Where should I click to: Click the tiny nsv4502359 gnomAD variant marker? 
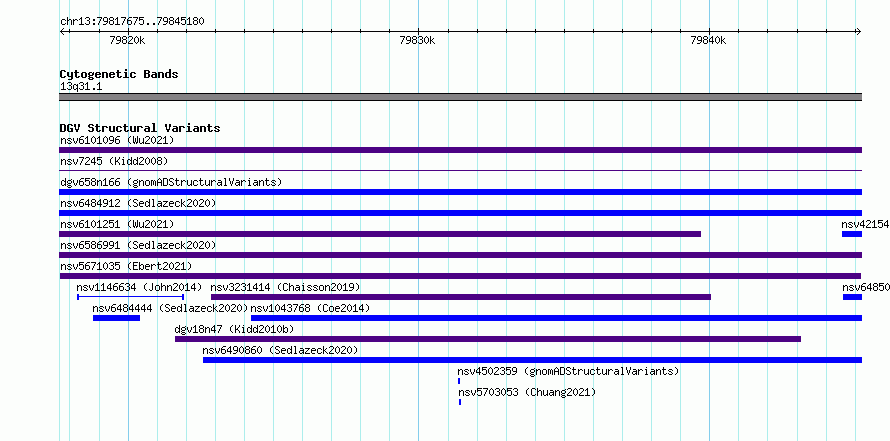pos(459,381)
